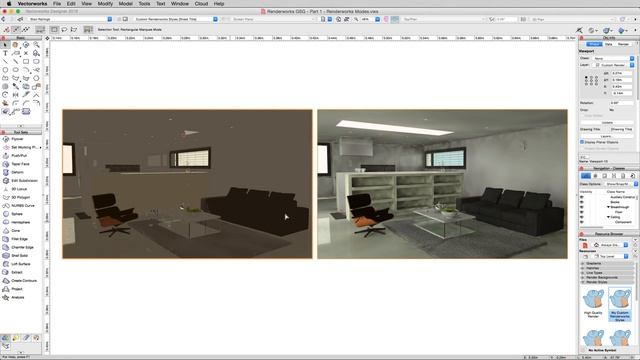The width and height of the screenshot is (640, 360).
Task: Expand the Line Types resource group
Action: point(582,273)
